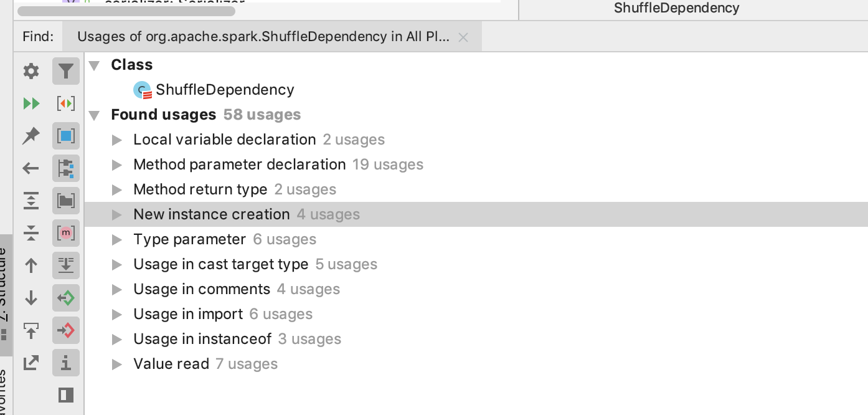Select the Usages of ShuffleDependency tab
Image resolution: width=868 pixels, height=415 pixels.
263,37
